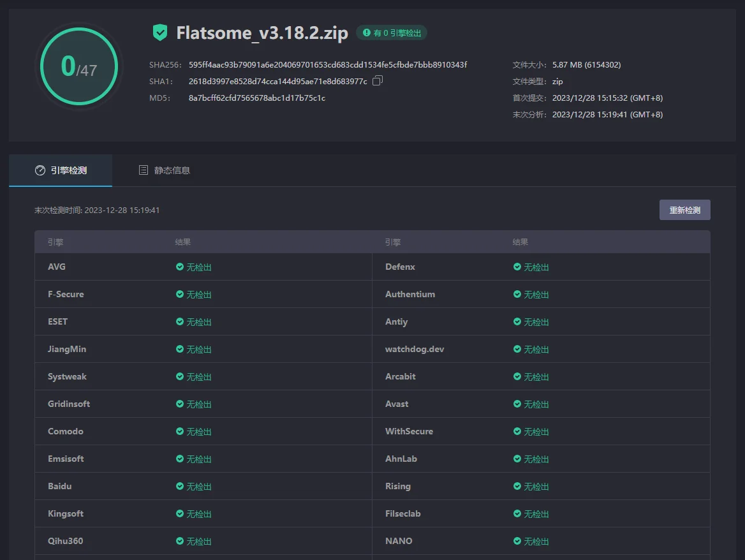
Task: Click the green check icon in Gridinsoft row
Action: pyautogui.click(x=180, y=404)
